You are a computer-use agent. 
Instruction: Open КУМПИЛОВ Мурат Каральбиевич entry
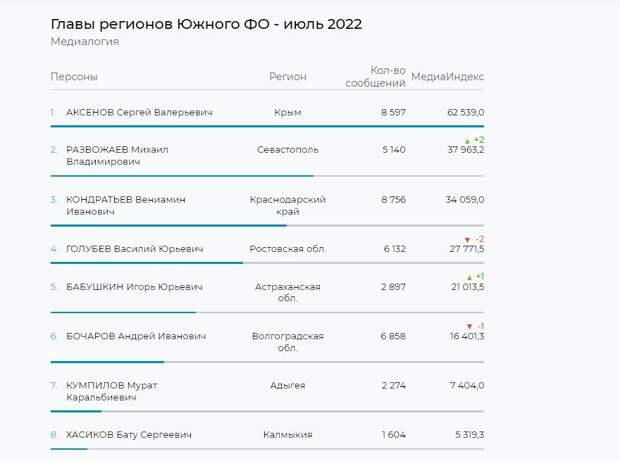[112, 391]
